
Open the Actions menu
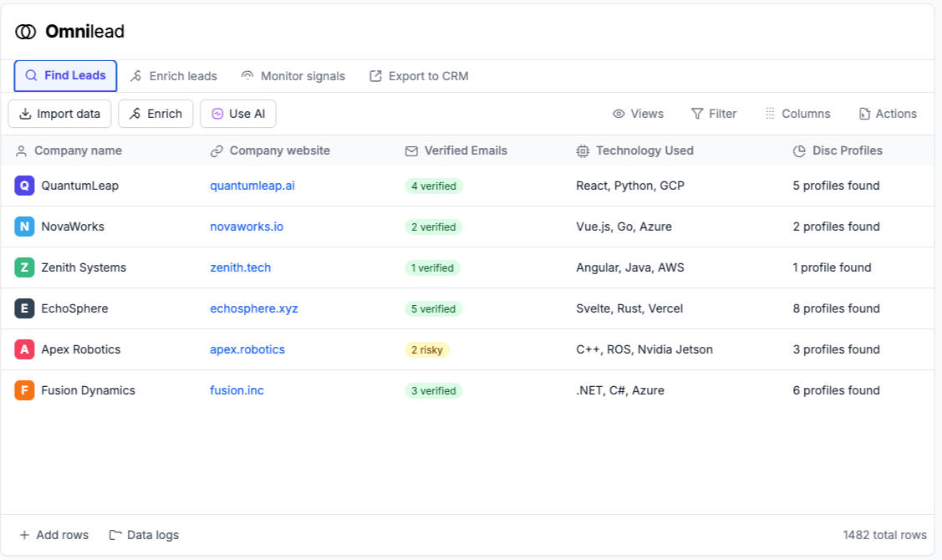point(888,114)
